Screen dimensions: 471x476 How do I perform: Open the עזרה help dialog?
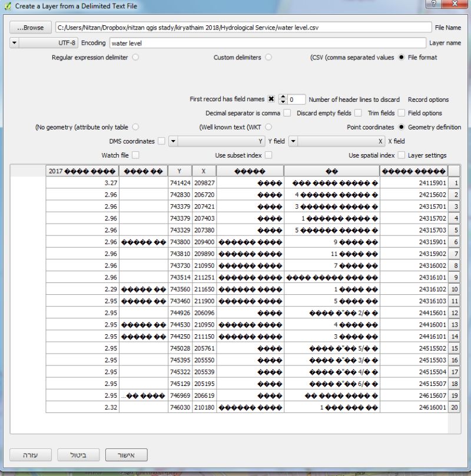coord(31,455)
